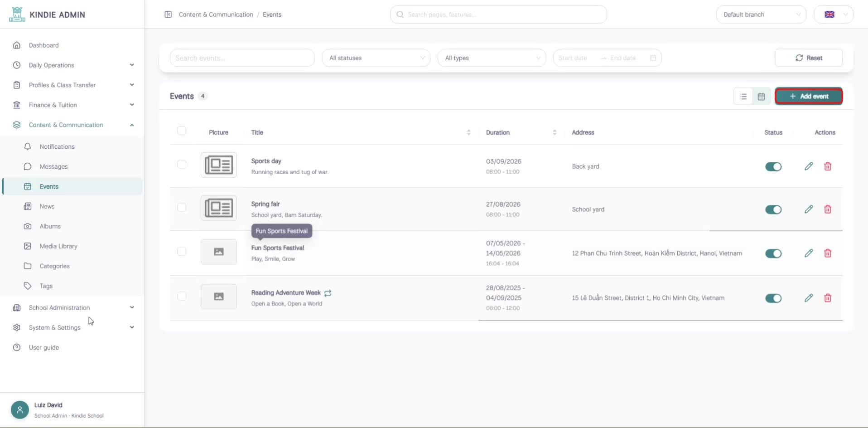Delete the Spring fair event
This screenshot has height=428, width=868.
(x=828, y=209)
